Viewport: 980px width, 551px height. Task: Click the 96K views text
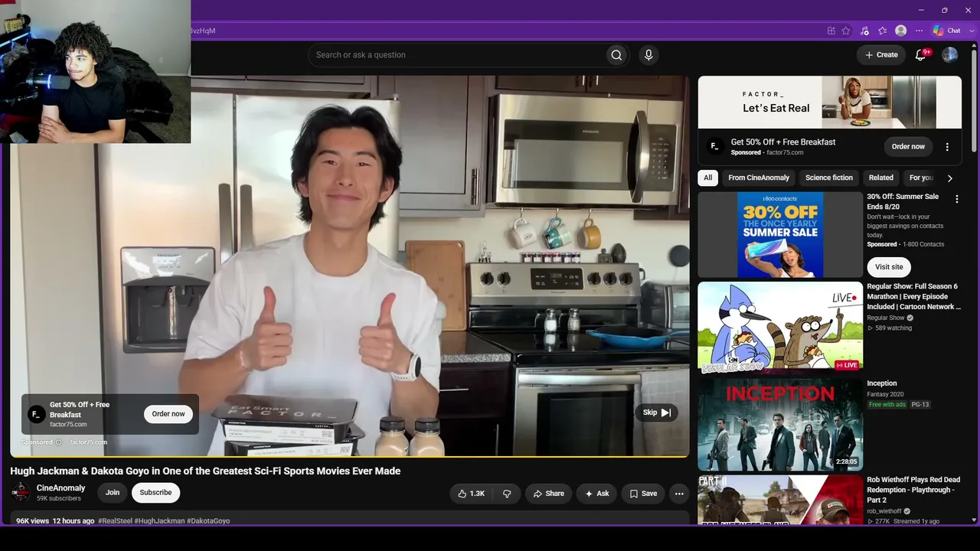tap(32, 521)
